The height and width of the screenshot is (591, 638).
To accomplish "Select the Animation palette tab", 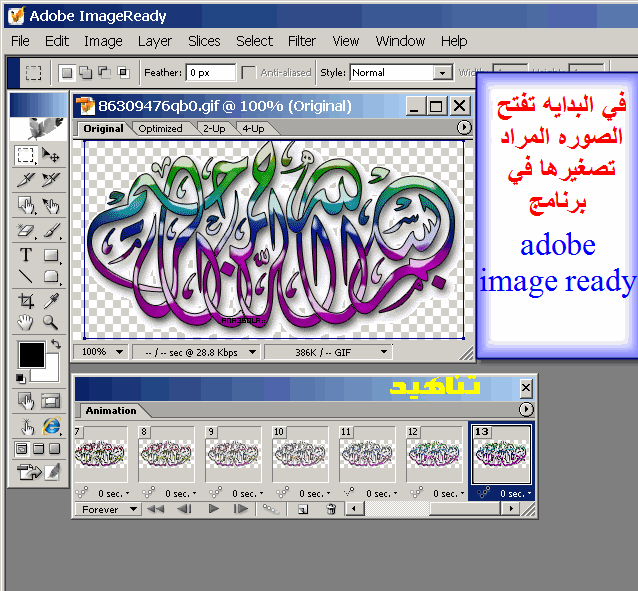I will tap(111, 410).
